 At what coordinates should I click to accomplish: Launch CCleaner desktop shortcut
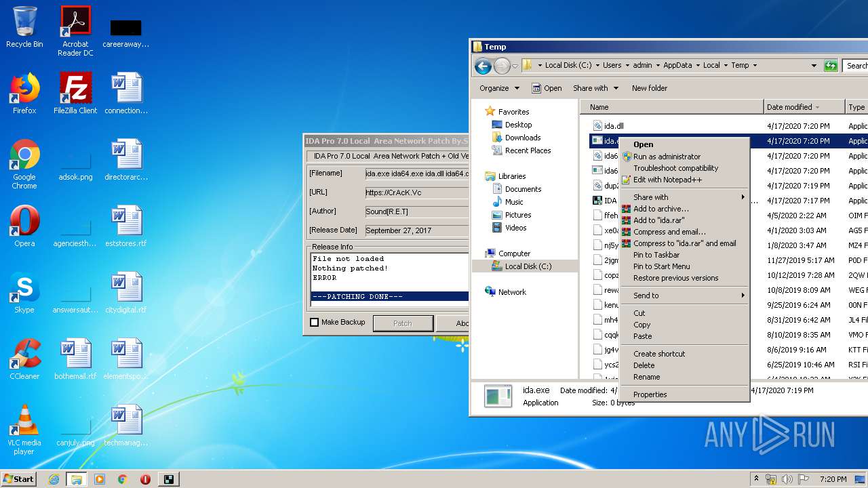pos(24,359)
